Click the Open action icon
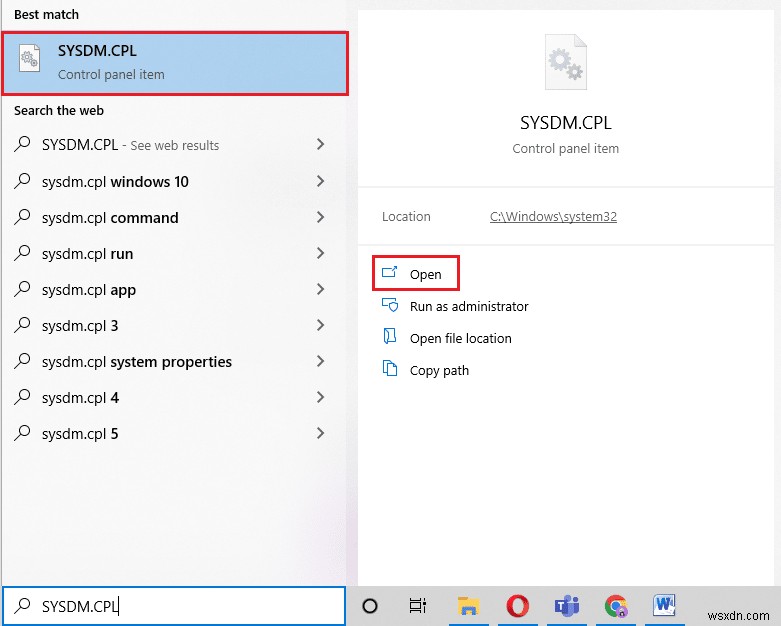Screen dimensions: 781x626 (x=390, y=272)
